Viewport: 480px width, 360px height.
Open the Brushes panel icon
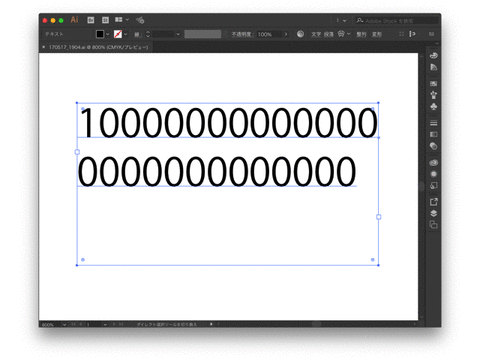pyautogui.click(x=433, y=95)
